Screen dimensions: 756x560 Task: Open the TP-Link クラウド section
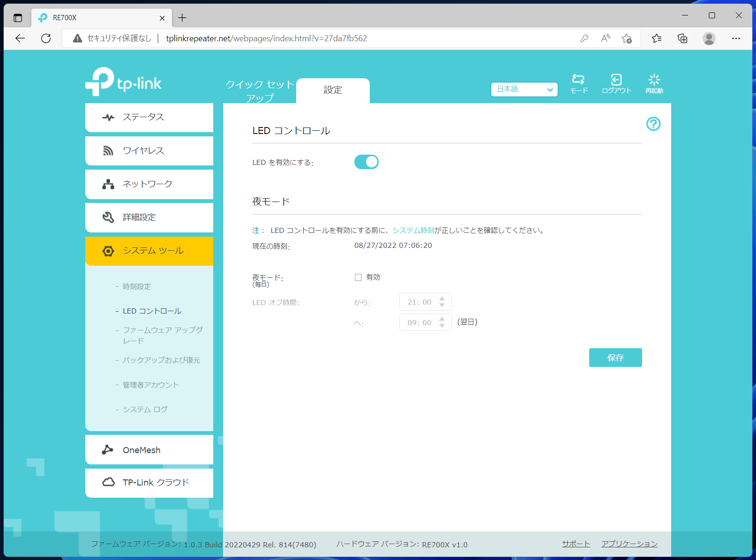pyautogui.click(x=149, y=483)
